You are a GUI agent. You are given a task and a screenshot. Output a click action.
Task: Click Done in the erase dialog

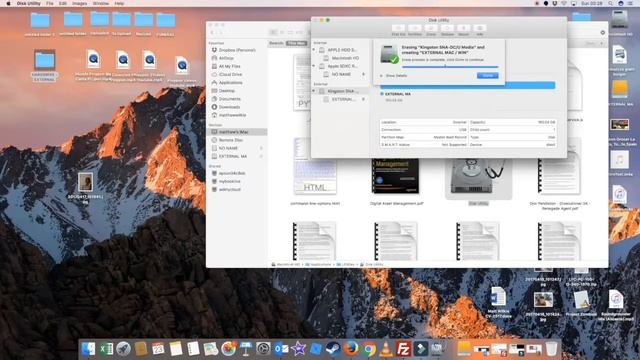click(487, 76)
